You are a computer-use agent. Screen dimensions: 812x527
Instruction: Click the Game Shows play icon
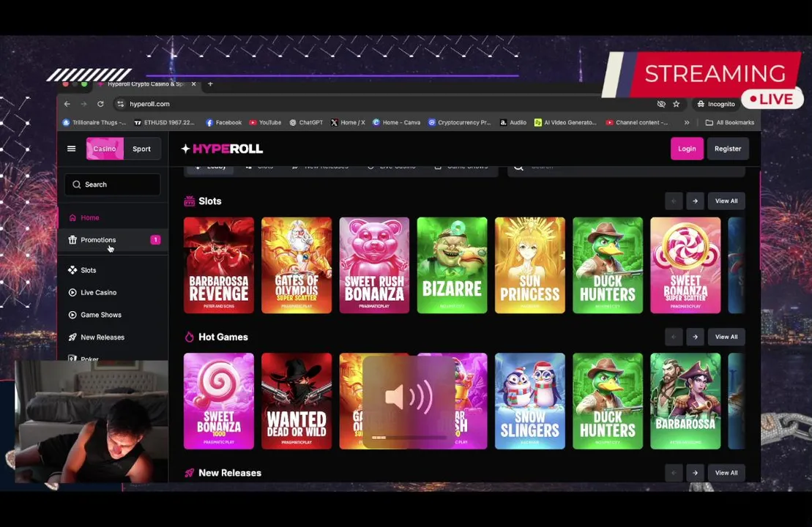(72, 315)
